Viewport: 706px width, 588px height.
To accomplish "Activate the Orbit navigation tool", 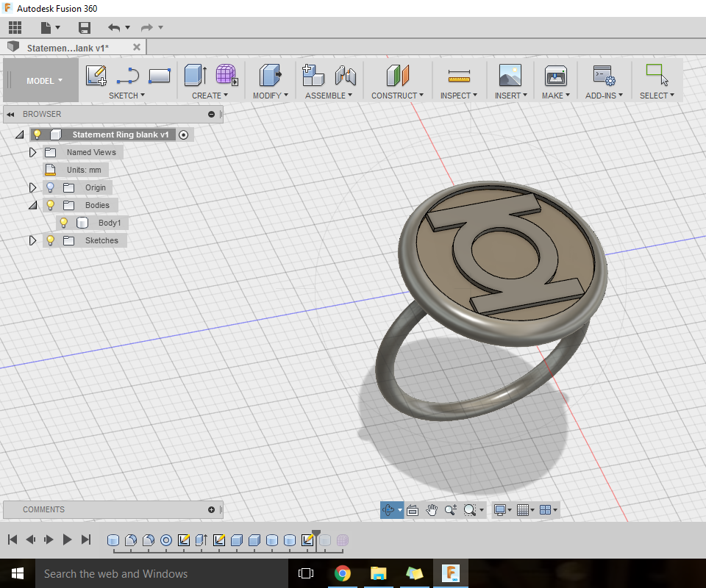I will tap(388, 509).
